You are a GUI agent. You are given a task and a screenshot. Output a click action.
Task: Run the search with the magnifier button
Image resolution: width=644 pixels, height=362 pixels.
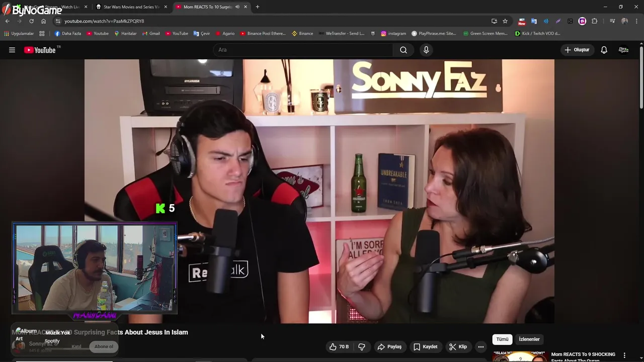coord(403,50)
